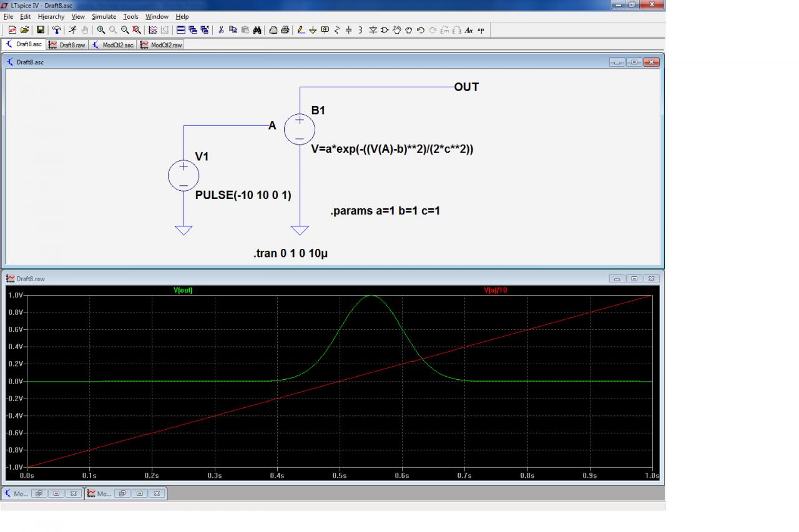Image resolution: width=799 pixels, height=532 pixels.
Task: Restore the minimized ModCtl2 waveform window
Action: pyautogui.click(x=122, y=493)
